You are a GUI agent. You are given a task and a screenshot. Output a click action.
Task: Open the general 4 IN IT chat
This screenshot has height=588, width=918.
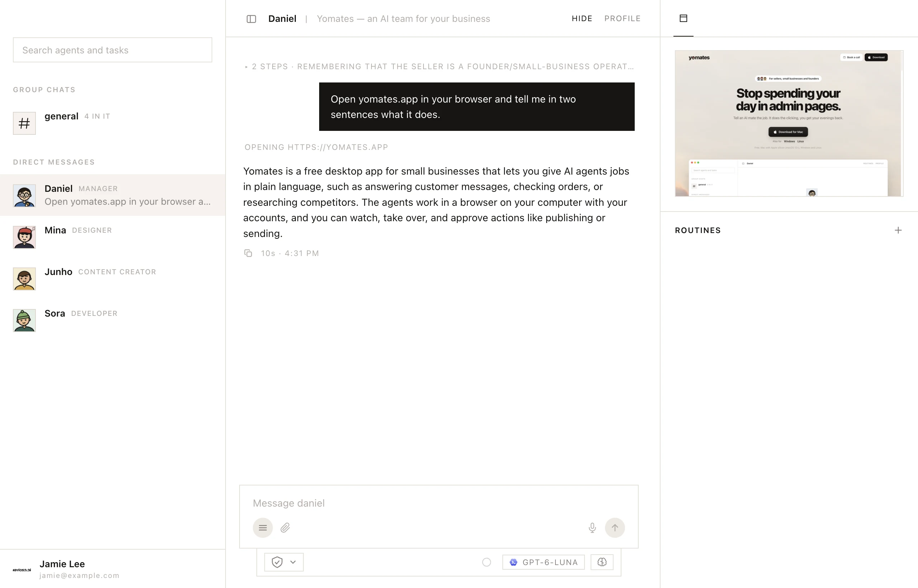(x=113, y=123)
